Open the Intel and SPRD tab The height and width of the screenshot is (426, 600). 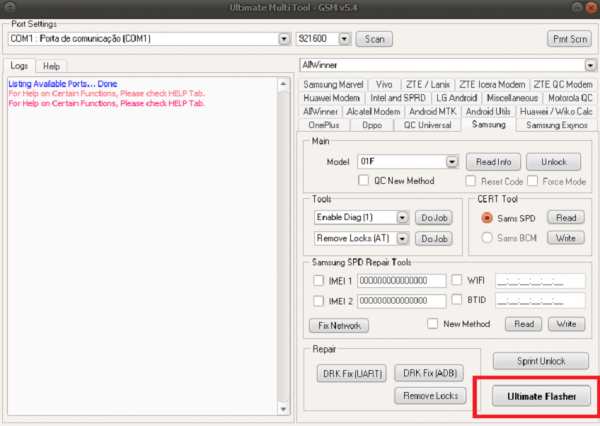pyautogui.click(x=398, y=98)
